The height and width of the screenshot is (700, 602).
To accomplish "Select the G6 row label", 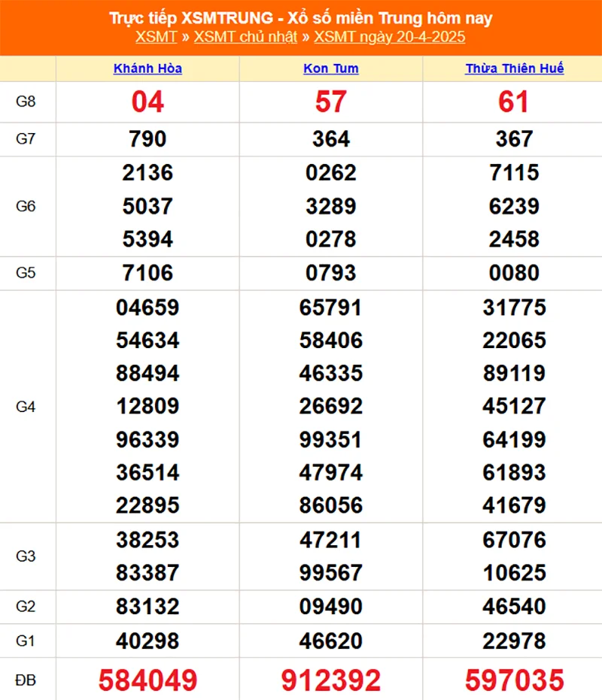I will [x=26, y=206].
